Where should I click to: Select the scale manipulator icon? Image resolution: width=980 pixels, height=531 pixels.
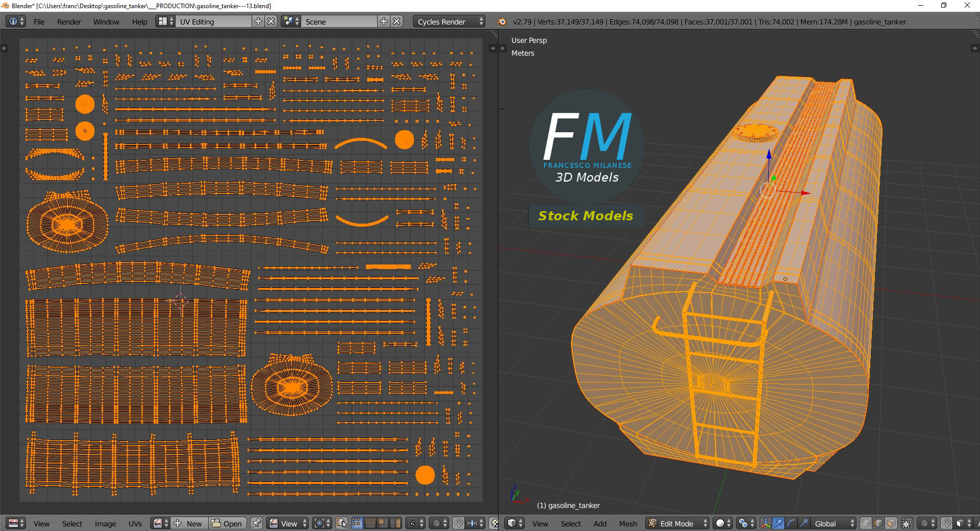click(x=804, y=523)
